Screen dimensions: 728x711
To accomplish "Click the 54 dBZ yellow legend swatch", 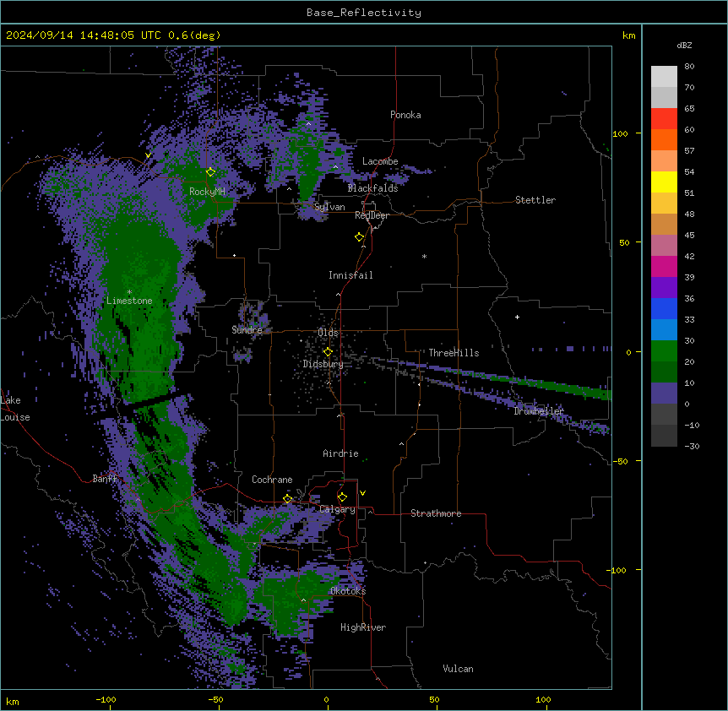I will point(664,182).
